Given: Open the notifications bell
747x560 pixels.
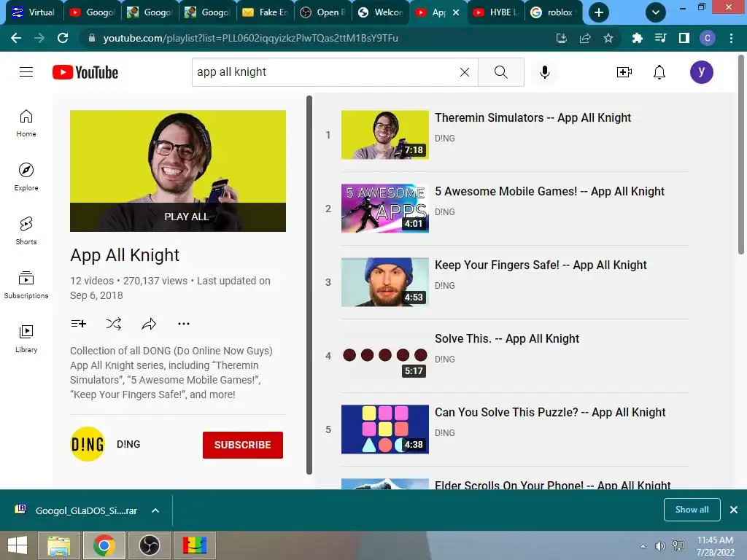Looking at the screenshot, I should (659, 72).
